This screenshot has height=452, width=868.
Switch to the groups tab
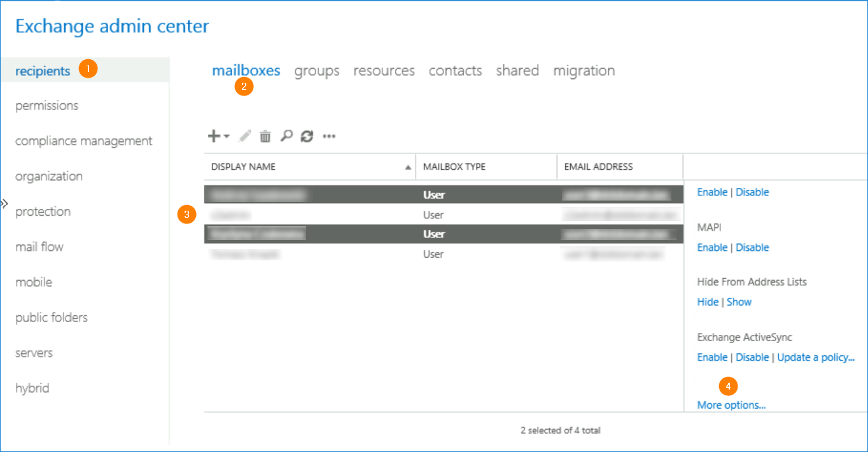coord(316,71)
